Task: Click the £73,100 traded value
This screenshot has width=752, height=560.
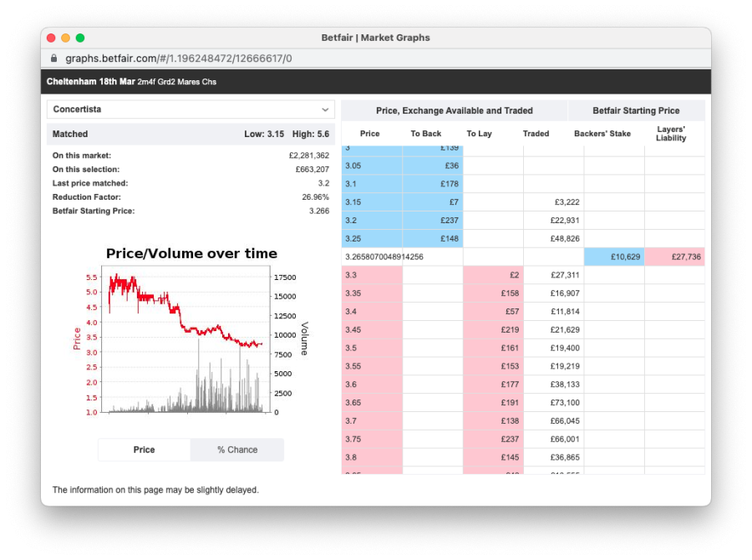Action: tap(565, 403)
